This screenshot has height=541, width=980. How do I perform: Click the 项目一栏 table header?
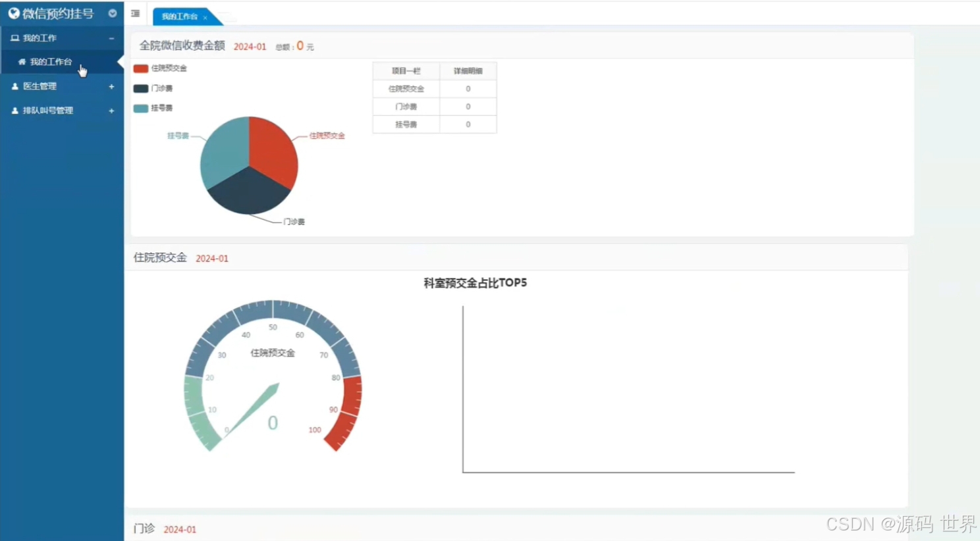click(406, 70)
